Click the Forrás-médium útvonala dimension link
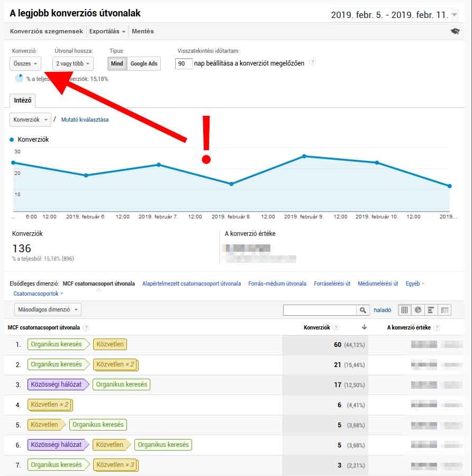 [277, 284]
